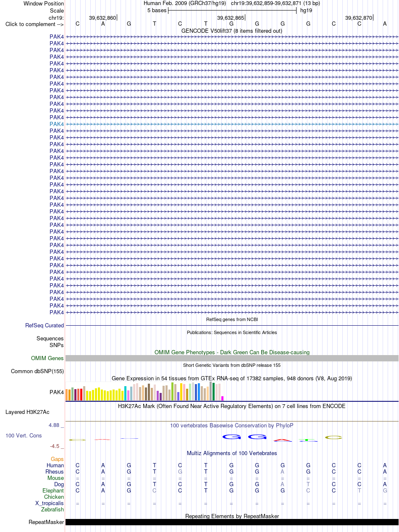Click the light gray T in Dog row
Screen dimensions: 399x532
pyautogui.click(x=308, y=484)
